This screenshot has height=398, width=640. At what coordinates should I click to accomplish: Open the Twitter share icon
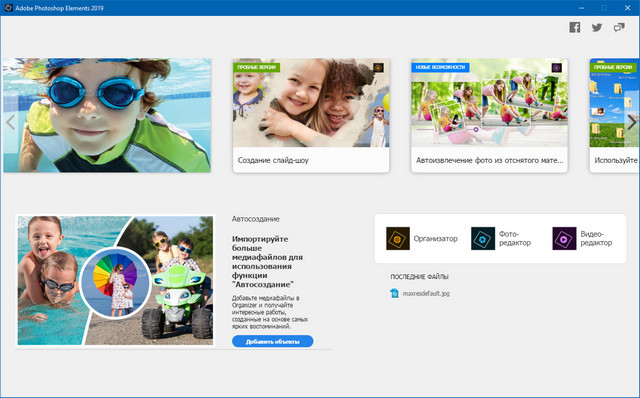[597, 27]
